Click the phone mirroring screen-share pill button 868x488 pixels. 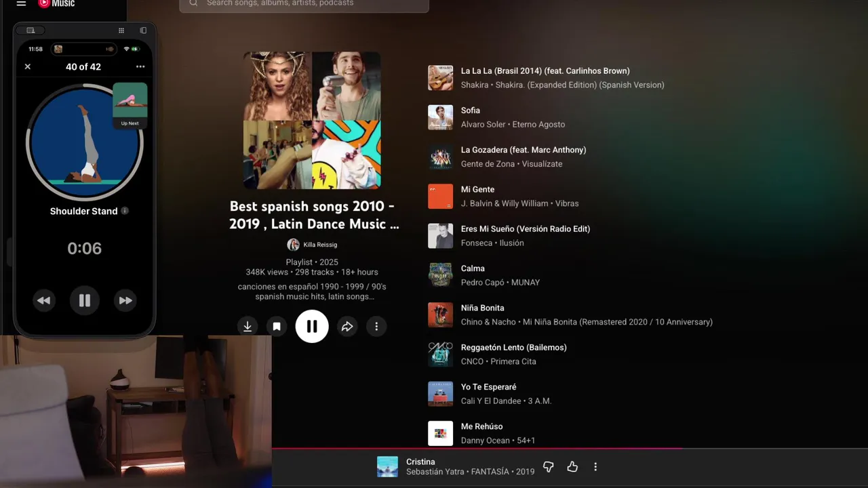tap(31, 30)
